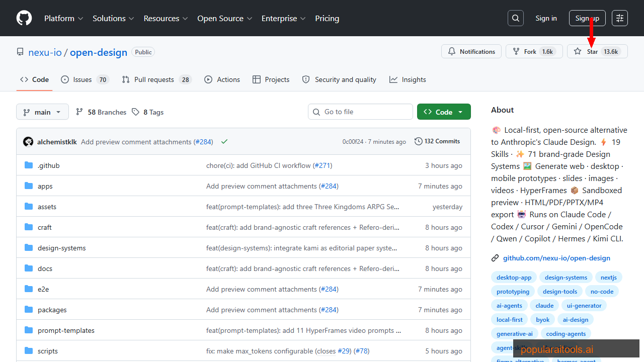Open Security and quality tab
The height and width of the screenshot is (362, 644).
click(339, 79)
